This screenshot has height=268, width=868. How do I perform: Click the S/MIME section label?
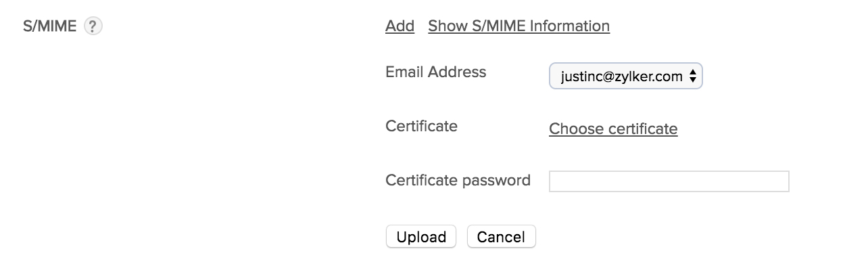click(x=50, y=26)
